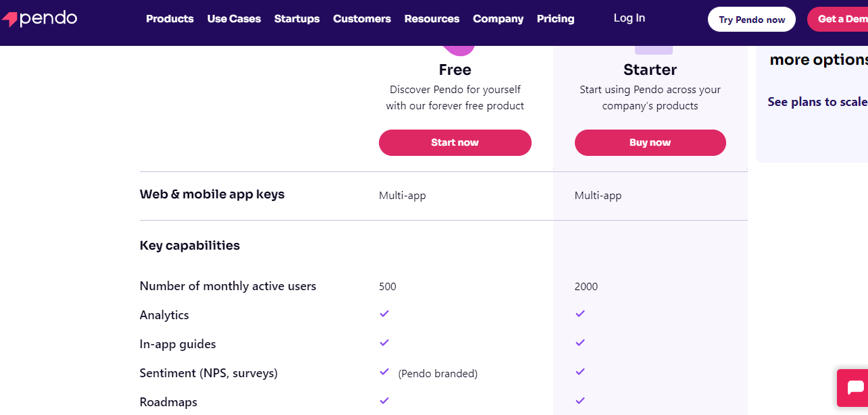Image resolution: width=868 pixels, height=415 pixels.
Task: Click the Free plan In-app guides checkmark
Action: (384, 343)
